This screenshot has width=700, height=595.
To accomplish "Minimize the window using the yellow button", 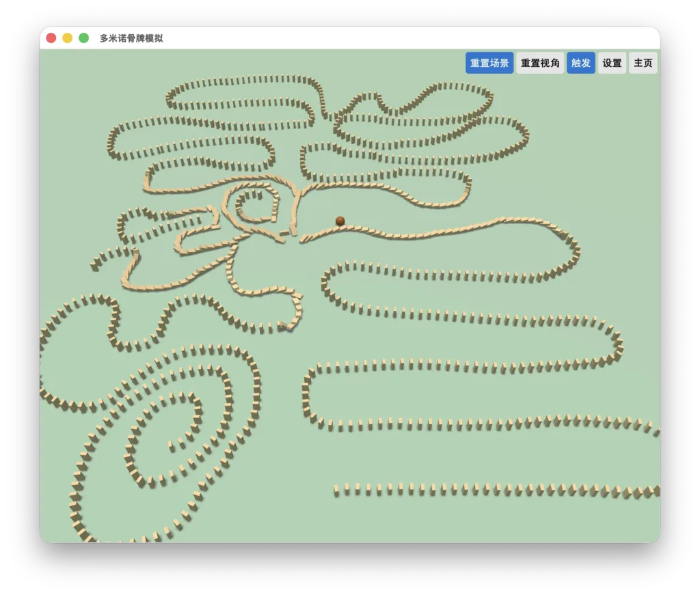I will point(68,38).
